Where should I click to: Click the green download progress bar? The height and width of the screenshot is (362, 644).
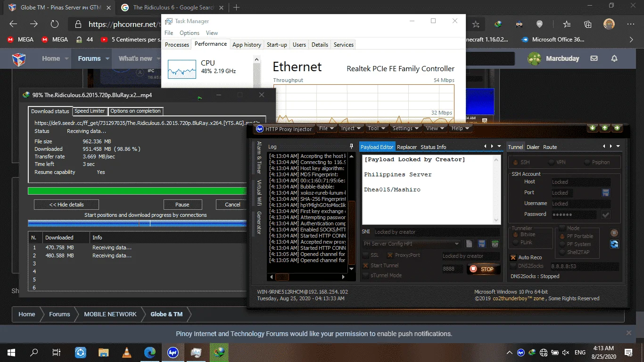click(x=137, y=191)
